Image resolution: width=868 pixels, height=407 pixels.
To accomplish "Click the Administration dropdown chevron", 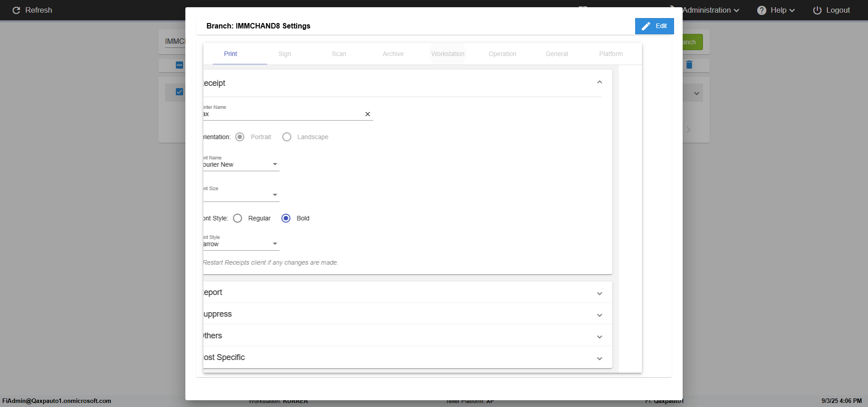I will click(736, 10).
